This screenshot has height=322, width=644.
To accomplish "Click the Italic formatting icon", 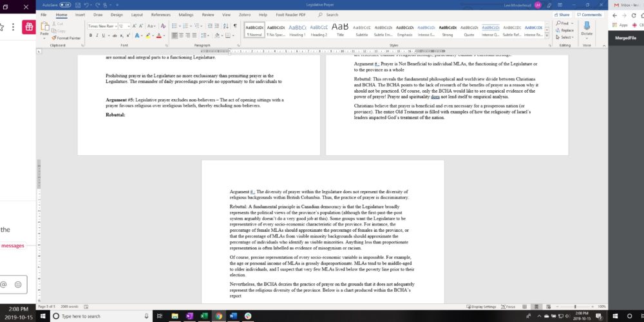I will (x=97, y=35).
